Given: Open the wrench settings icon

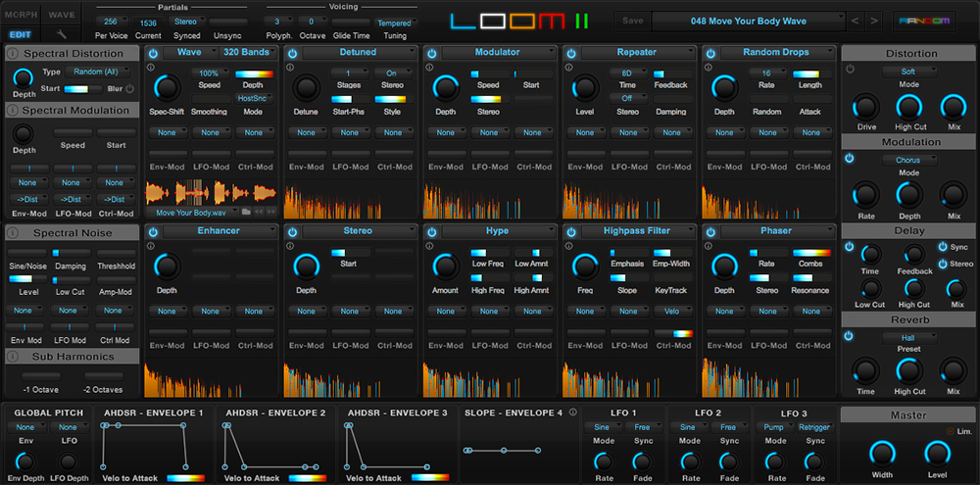Looking at the screenshot, I should [x=61, y=34].
